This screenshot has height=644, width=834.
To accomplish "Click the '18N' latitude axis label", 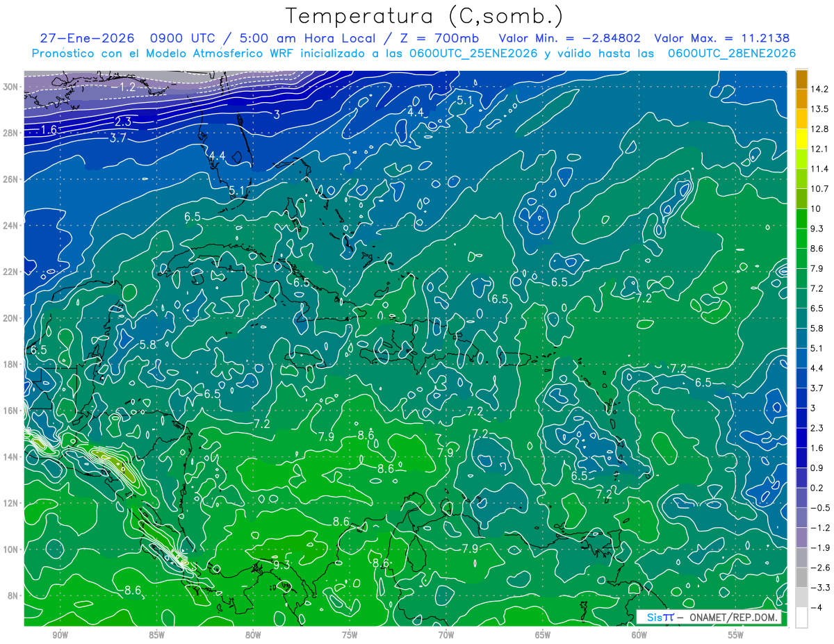I will tap(10, 364).
